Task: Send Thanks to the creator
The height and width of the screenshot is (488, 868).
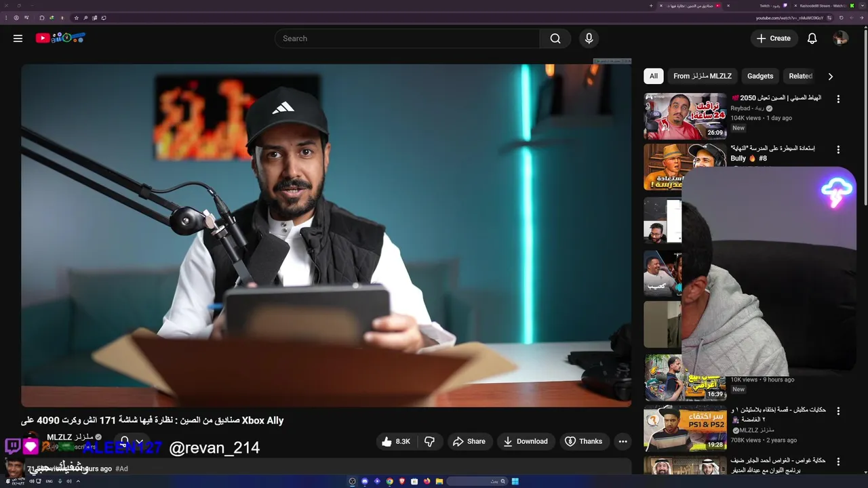Action: click(584, 441)
